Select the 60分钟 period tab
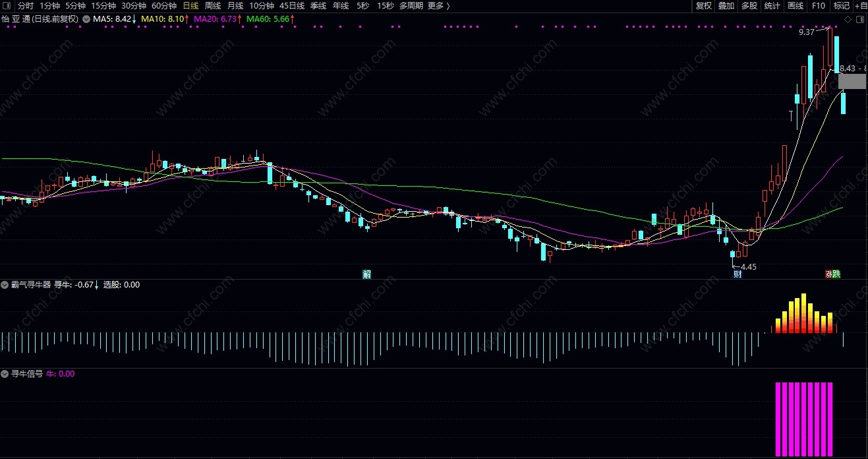The width and height of the screenshot is (868, 459). pyautogui.click(x=164, y=6)
